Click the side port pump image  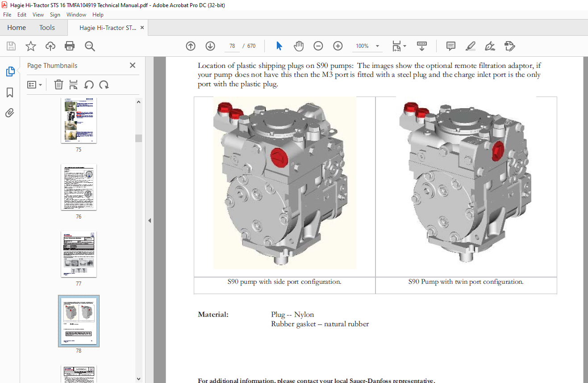(x=284, y=182)
